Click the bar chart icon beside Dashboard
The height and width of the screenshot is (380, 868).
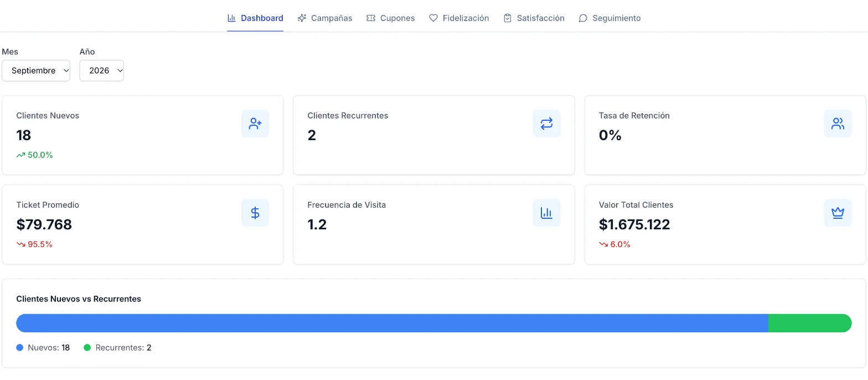[x=232, y=18]
